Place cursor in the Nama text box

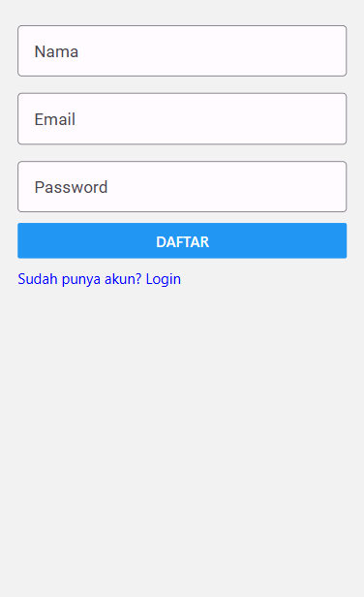point(182,51)
